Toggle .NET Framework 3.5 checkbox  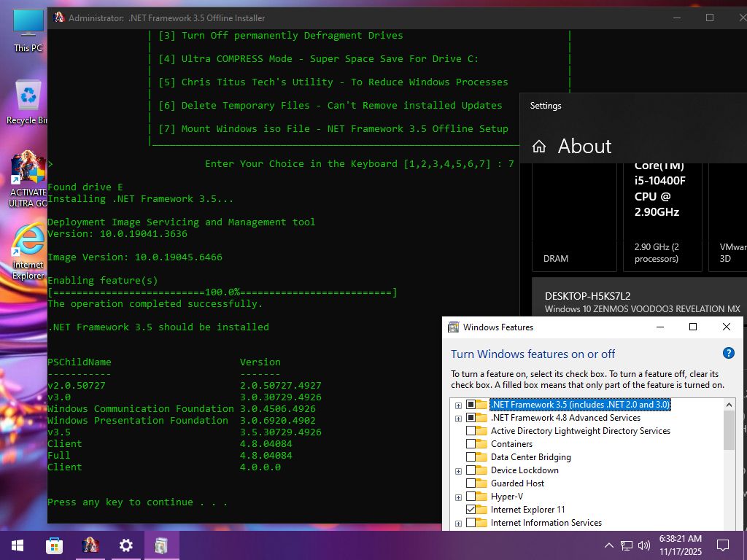[x=471, y=404]
